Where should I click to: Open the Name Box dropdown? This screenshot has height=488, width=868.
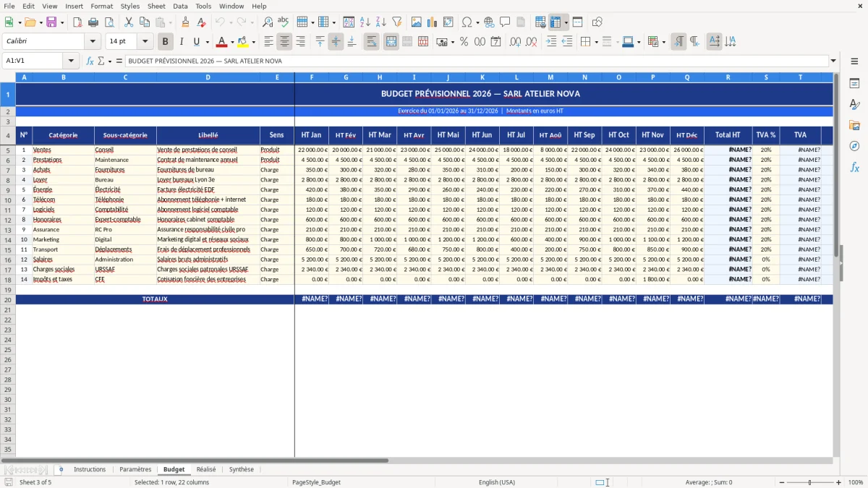pyautogui.click(x=71, y=61)
